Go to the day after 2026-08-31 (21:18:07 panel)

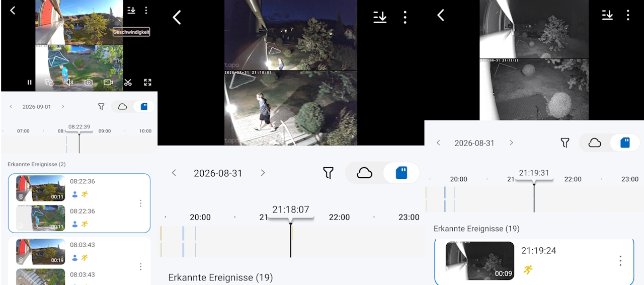(x=263, y=173)
